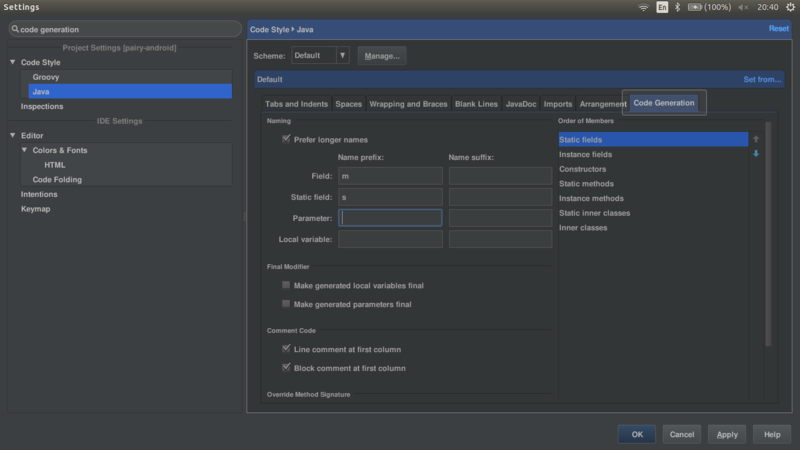Open the battery status indicator
800x450 pixels.
coord(709,7)
